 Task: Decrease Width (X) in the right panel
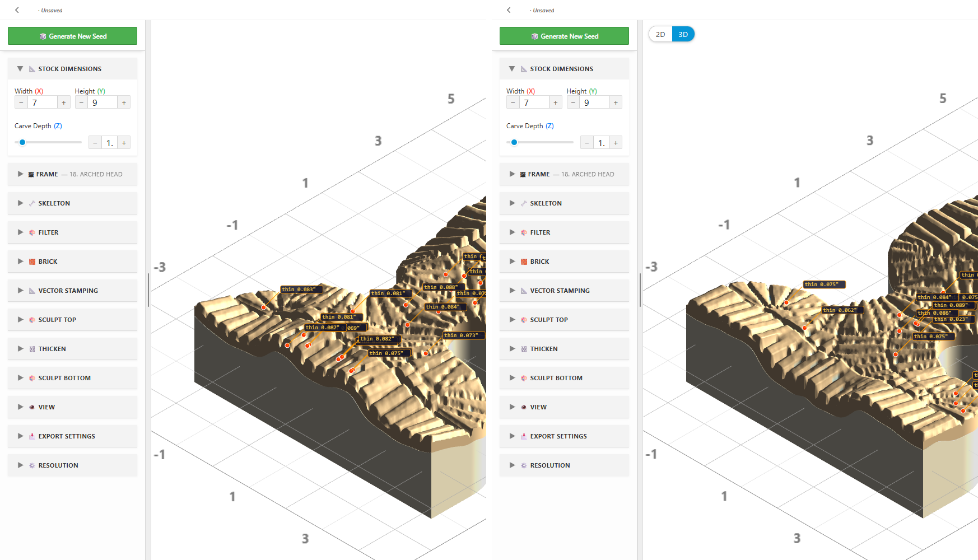pos(513,102)
